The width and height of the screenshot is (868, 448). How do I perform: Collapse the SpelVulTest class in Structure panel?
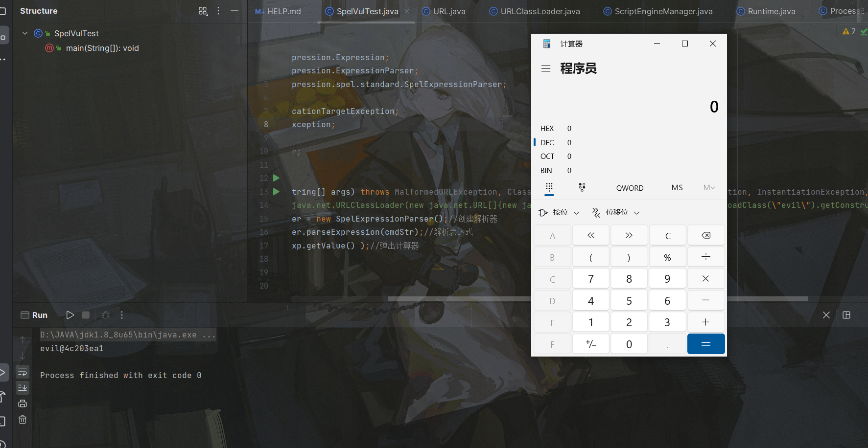pyautogui.click(x=24, y=33)
